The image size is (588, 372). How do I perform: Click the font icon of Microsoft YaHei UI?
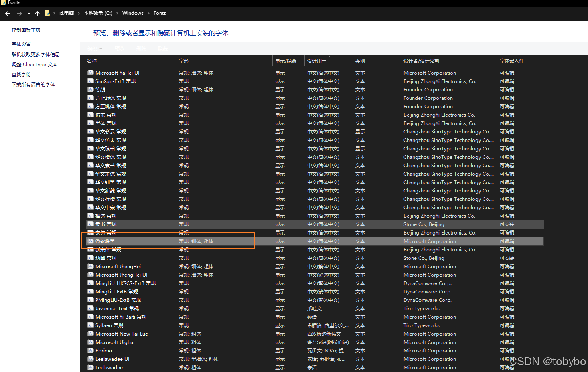pyautogui.click(x=91, y=73)
